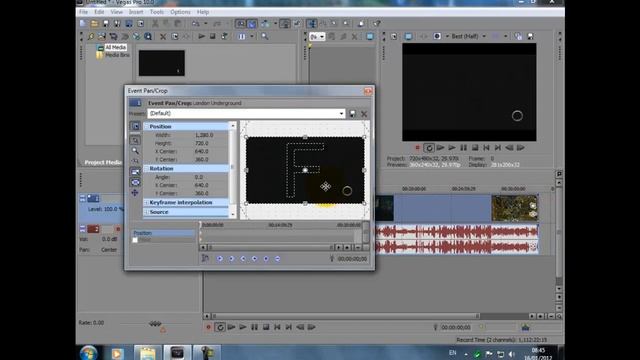Image resolution: width=640 pixels, height=360 pixels.
Task: Select the Position keyframe row in Pan/Crop
Action: pos(163,233)
